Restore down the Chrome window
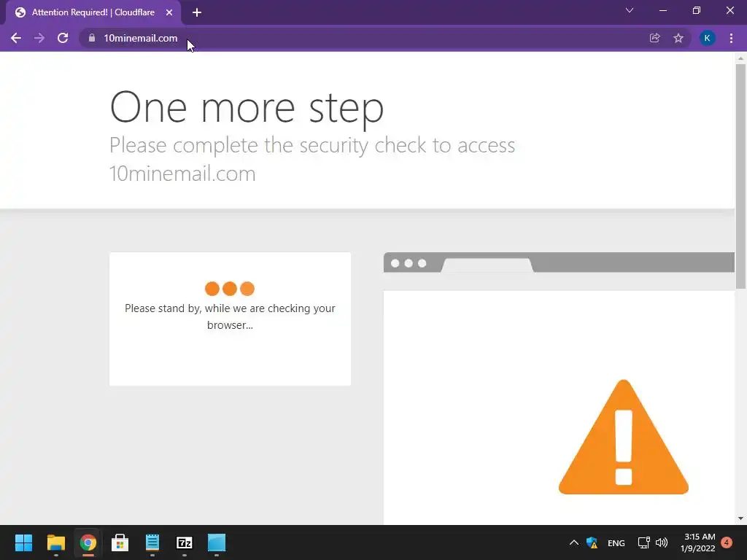 [x=697, y=10]
